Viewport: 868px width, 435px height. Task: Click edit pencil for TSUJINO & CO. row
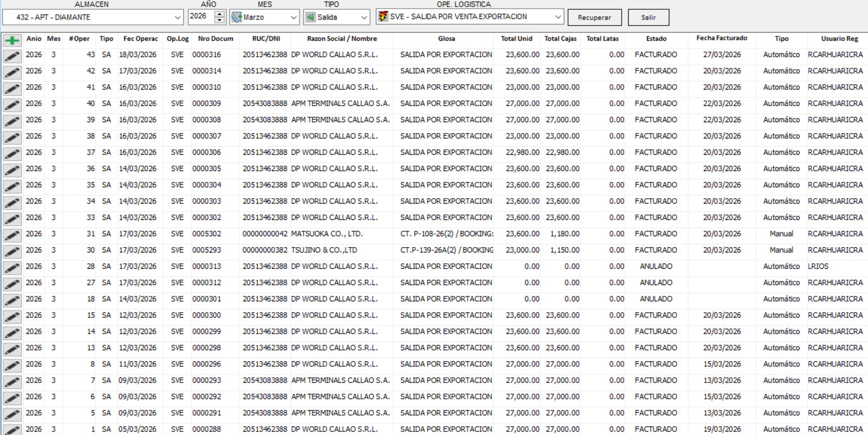(x=12, y=251)
